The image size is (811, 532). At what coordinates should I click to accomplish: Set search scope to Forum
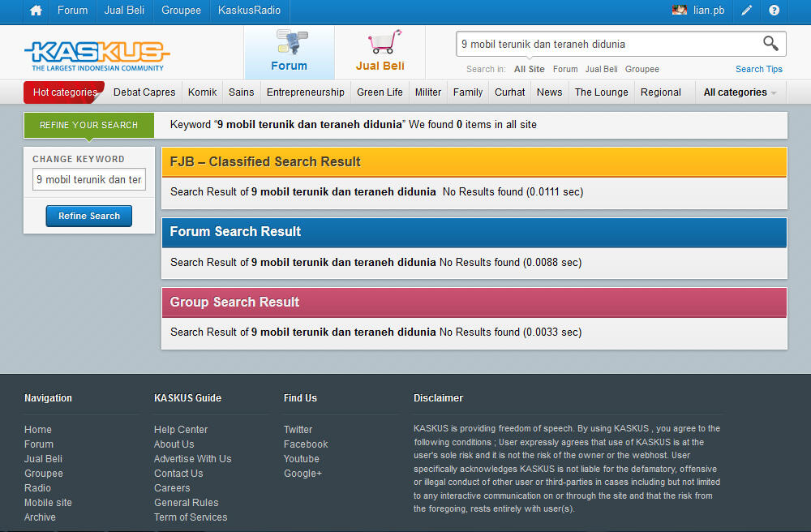(565, 69)
